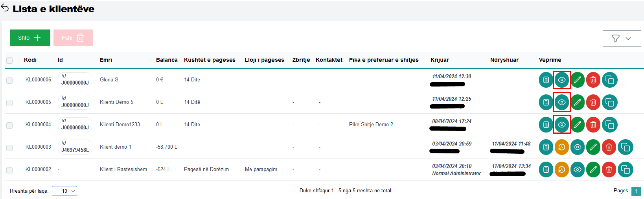Click the Id field of KL0000003
This screenshot has width=644, height=199.
tap(75, 147)
